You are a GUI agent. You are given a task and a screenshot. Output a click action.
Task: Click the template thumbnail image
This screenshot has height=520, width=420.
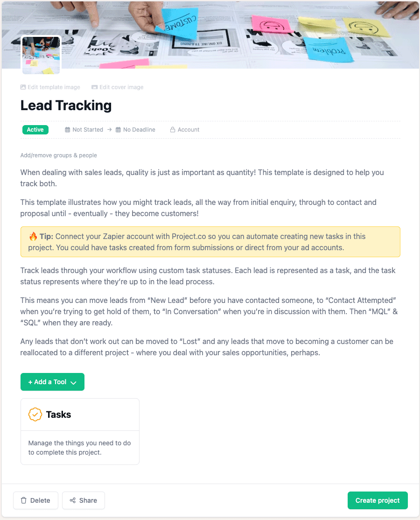pyautogui.click(x=41, y=55)
